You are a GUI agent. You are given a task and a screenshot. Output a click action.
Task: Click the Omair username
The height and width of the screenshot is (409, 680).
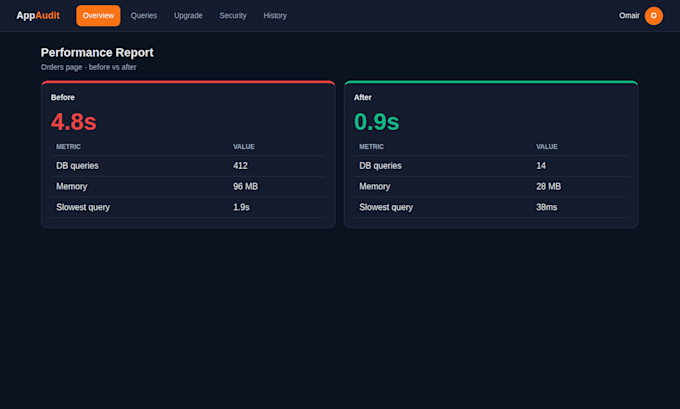[629, 16]
